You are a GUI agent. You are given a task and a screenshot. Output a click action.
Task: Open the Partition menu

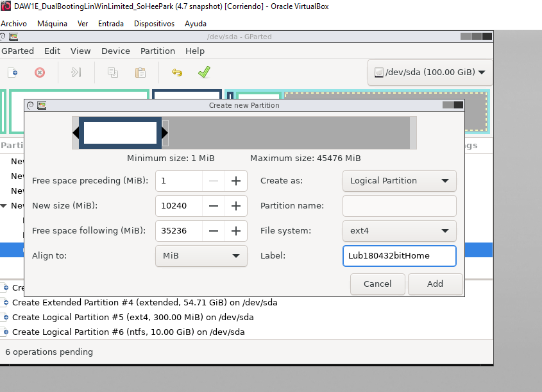coord(158,51)
